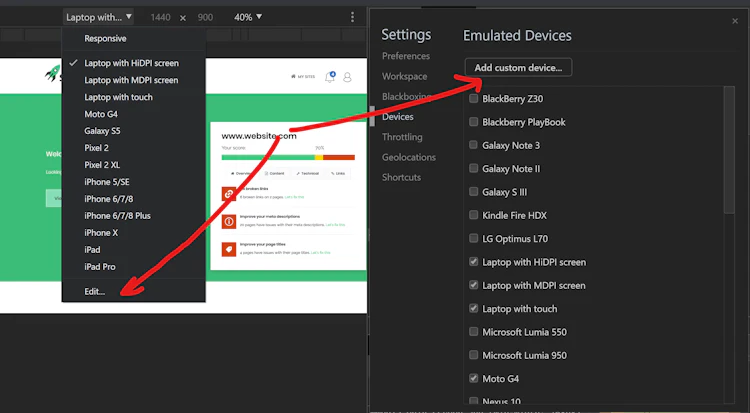Open Geolocations in Settings sidebar

pos(408,157)
